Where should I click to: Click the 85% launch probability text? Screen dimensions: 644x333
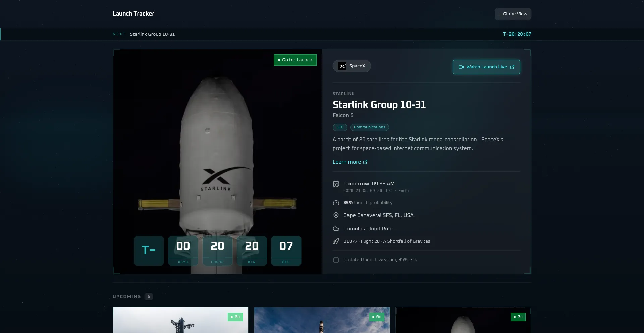tap(368, 203)
